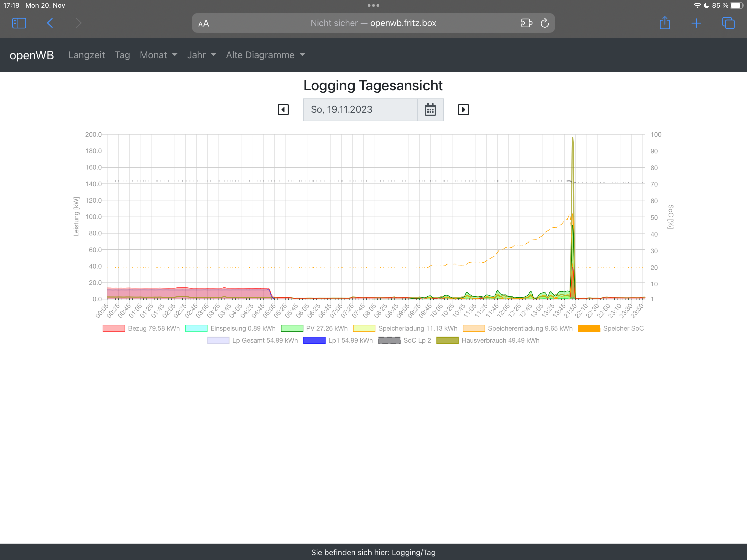The image size is (747, 560).
Task: Click the previous day arrow icon
Action: point(283,109)
